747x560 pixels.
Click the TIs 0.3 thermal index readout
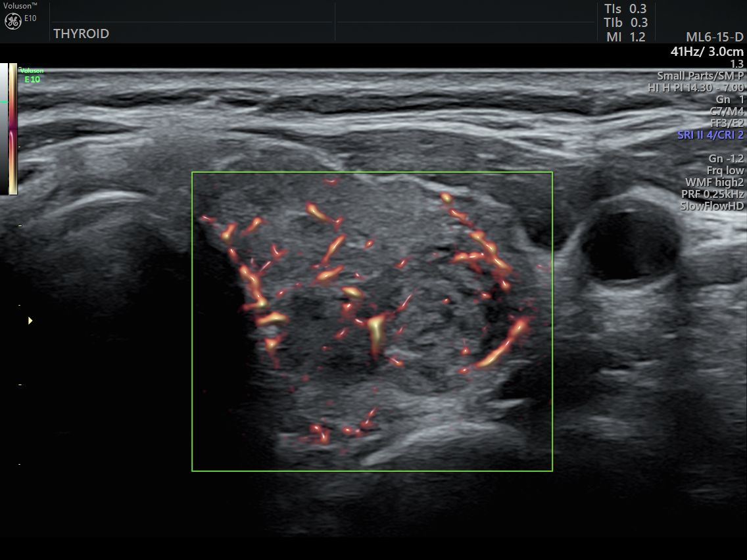[625, 9]
